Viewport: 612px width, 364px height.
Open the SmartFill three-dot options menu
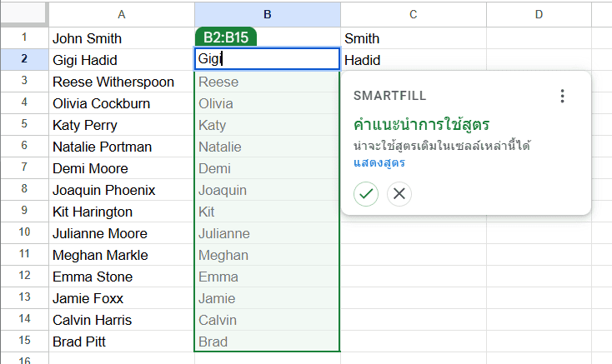pyautogui.click(x=562, y=97)
